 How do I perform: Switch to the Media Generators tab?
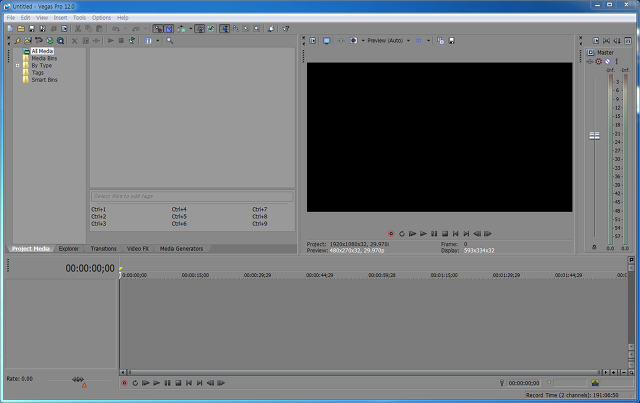tap(181, 249)
